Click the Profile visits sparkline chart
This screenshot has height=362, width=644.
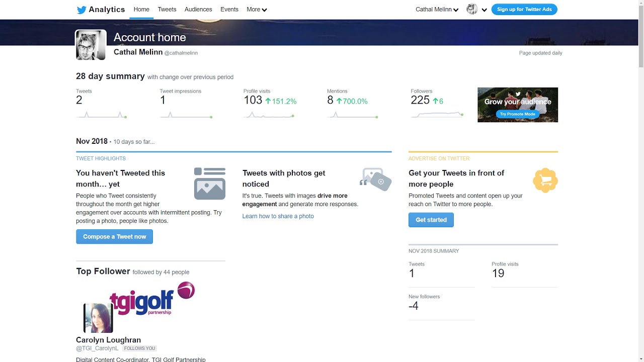269,115
